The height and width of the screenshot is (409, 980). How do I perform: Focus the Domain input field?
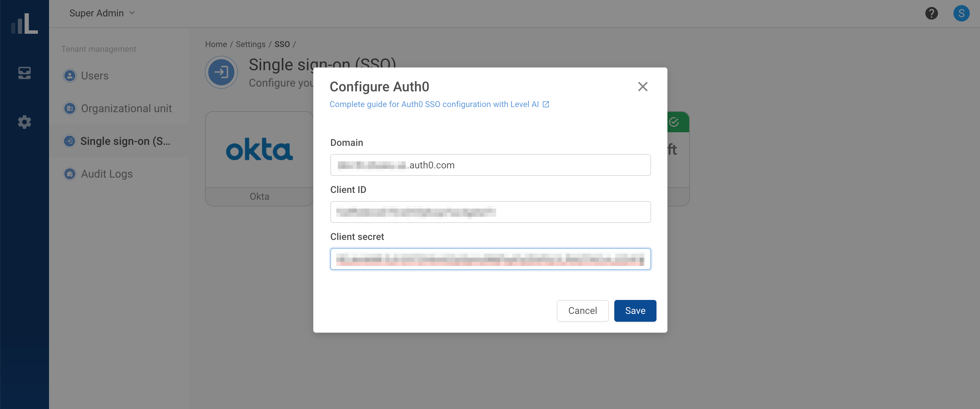(490, 165)
